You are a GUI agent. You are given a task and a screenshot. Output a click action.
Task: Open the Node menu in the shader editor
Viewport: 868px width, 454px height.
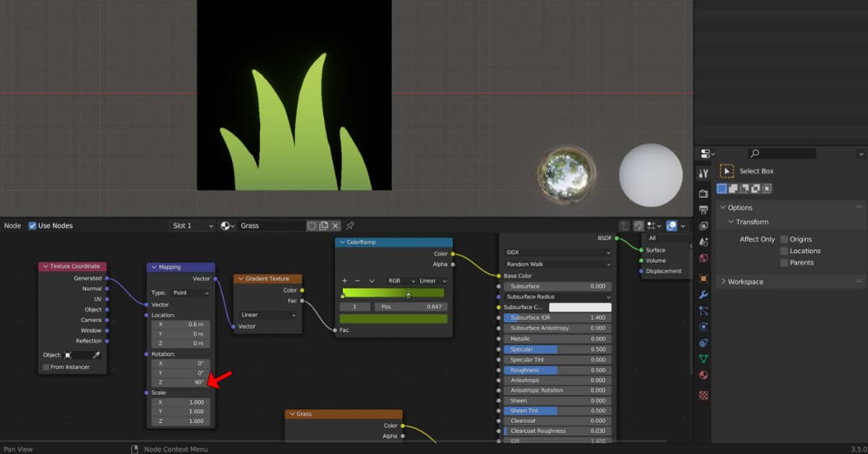pyautogui.click(x=11, y=226)
